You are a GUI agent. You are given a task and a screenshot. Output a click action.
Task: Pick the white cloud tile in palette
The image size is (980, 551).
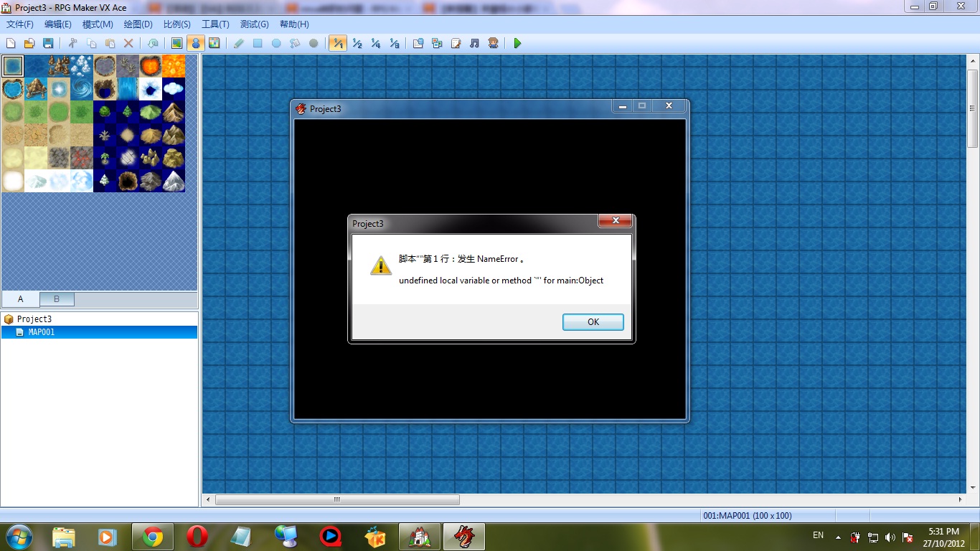point(174,89)
